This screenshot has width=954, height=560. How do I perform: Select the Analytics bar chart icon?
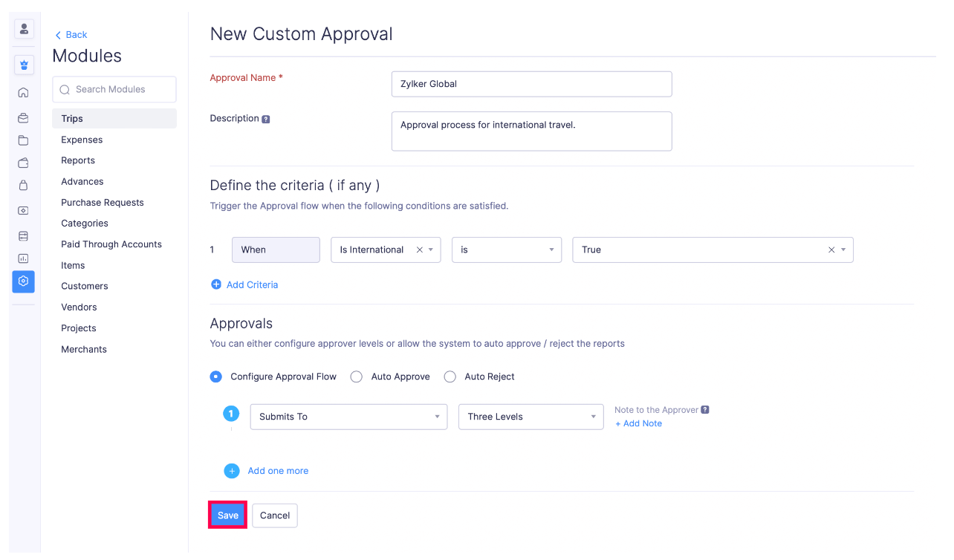pyautogui.click(x=23, y=258)
